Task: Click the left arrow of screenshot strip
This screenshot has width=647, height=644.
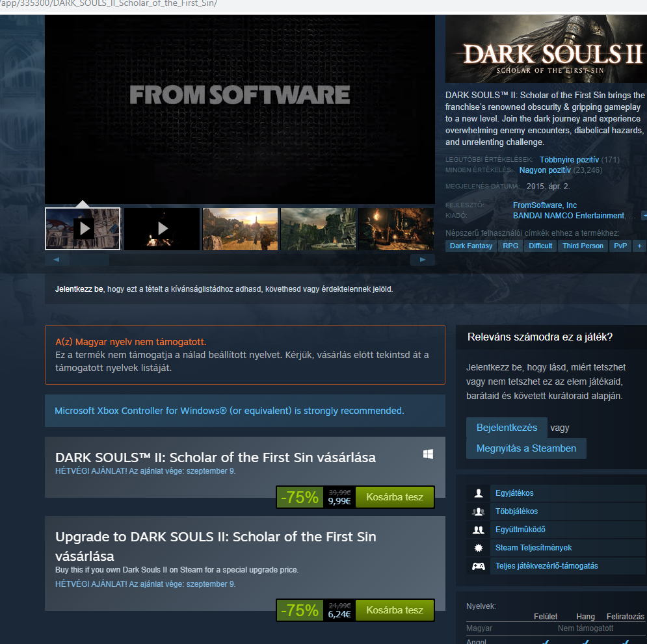Action: [x=57, y=260]
